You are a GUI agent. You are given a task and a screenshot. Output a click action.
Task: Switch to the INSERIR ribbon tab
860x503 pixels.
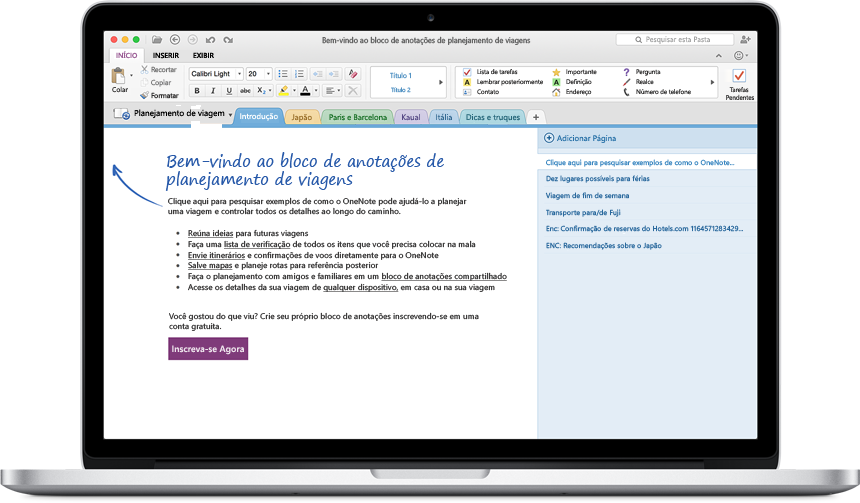click(x=166, y=56)
